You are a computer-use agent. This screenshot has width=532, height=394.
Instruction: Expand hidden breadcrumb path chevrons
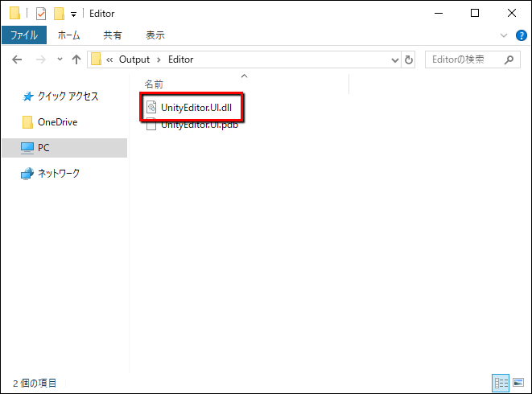coord(109,60)
